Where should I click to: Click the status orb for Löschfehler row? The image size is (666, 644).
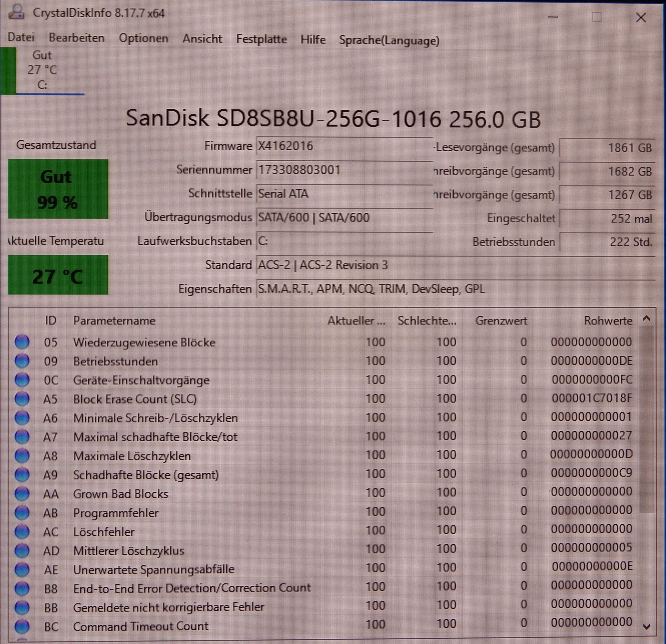pyautogui.click(x=22, y=531)
